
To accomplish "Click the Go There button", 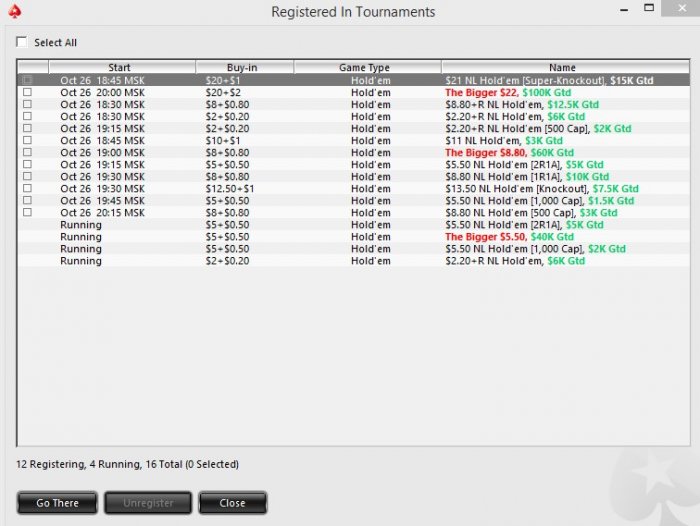I will 57,503.
